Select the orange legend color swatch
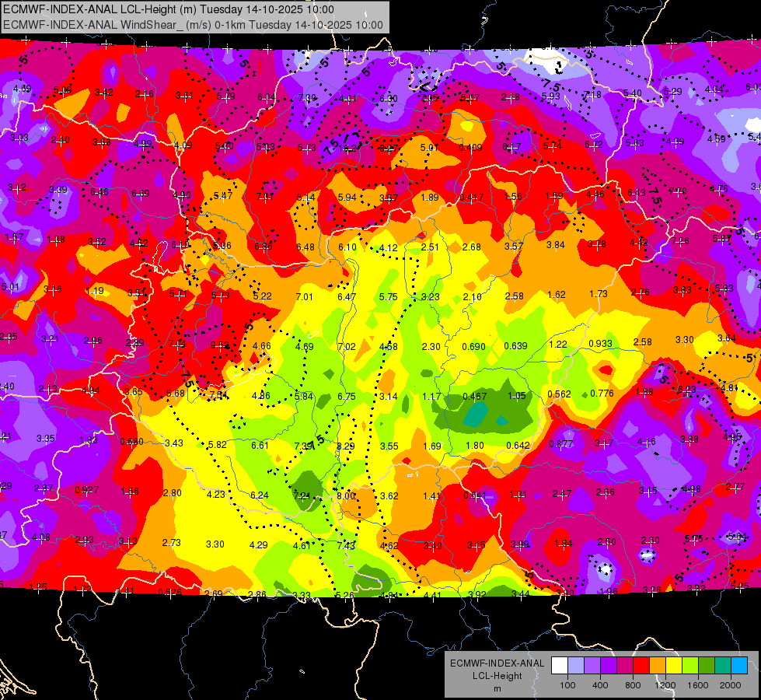Screen dimensions: 761x700 (x=658, y=666)
